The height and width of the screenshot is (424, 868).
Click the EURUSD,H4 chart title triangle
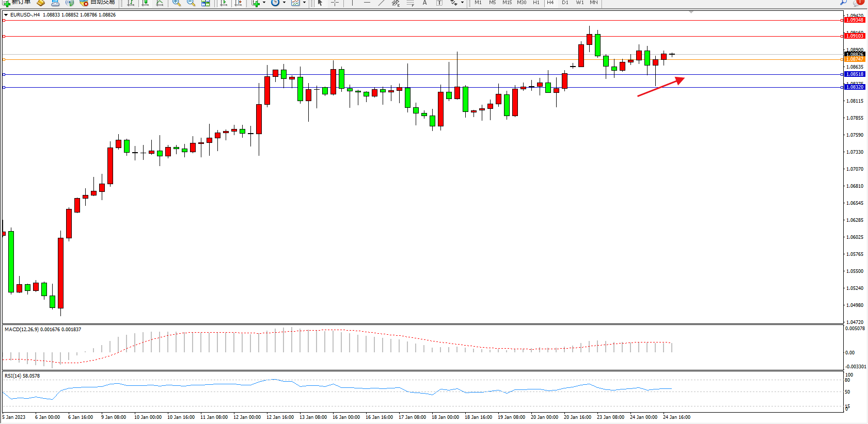coord(6,15)
